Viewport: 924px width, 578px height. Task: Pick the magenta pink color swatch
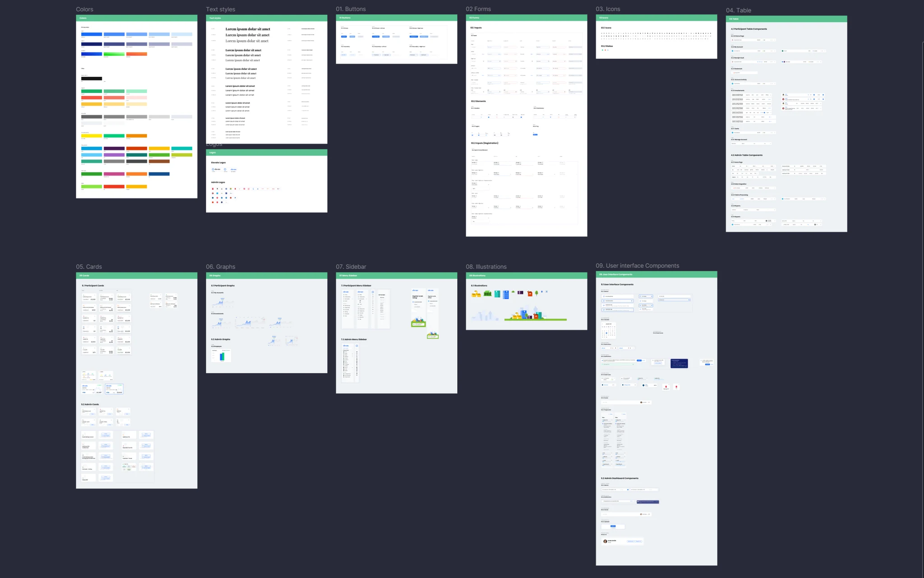pyautogui.click(x=114, y=174)
